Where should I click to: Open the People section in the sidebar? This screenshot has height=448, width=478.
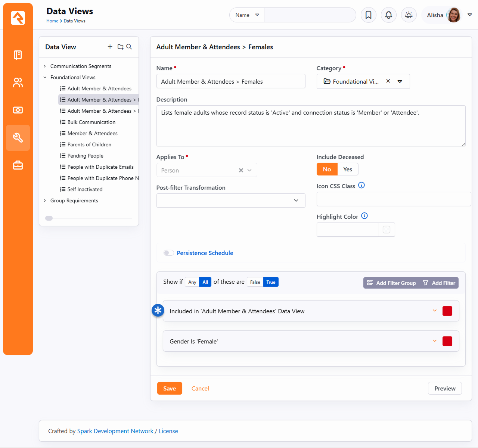(x=18, y=83)
